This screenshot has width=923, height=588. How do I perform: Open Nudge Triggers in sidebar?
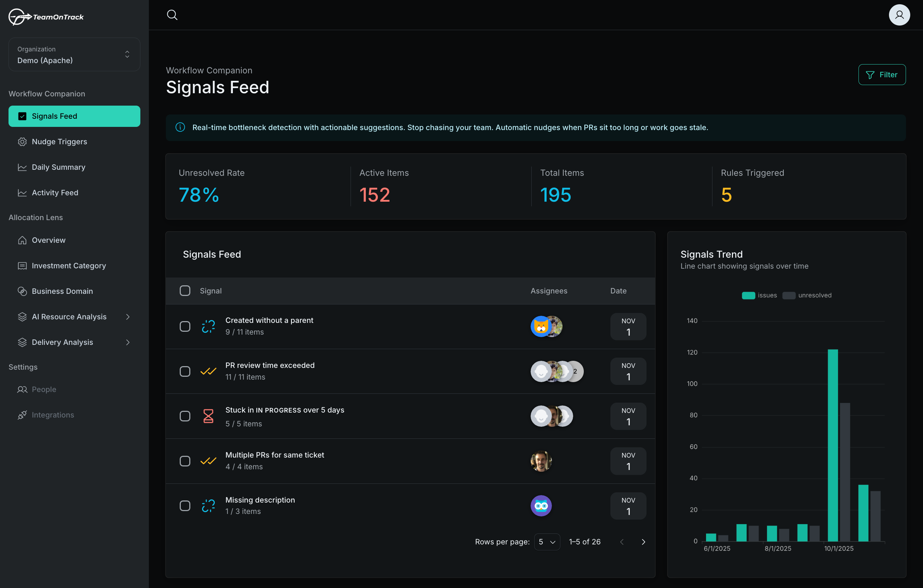(x=60, y=141)
